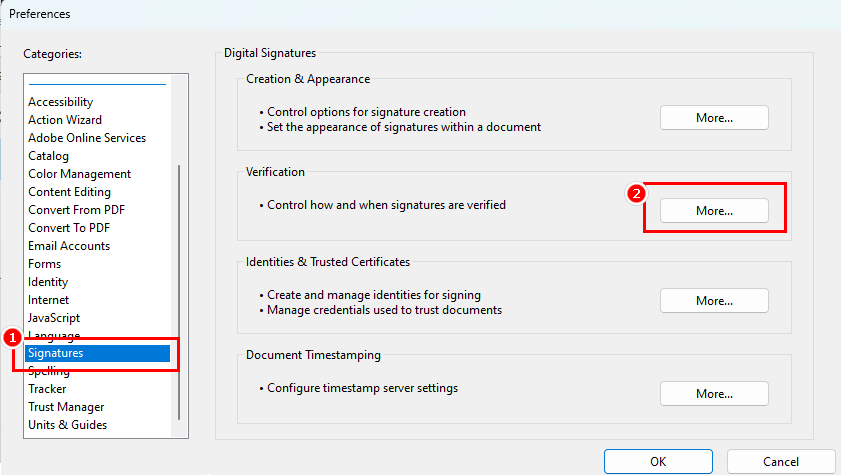The width and height of the screenshot is (841, 475).
Task: Open Verification More button
Action: [714, 211]
